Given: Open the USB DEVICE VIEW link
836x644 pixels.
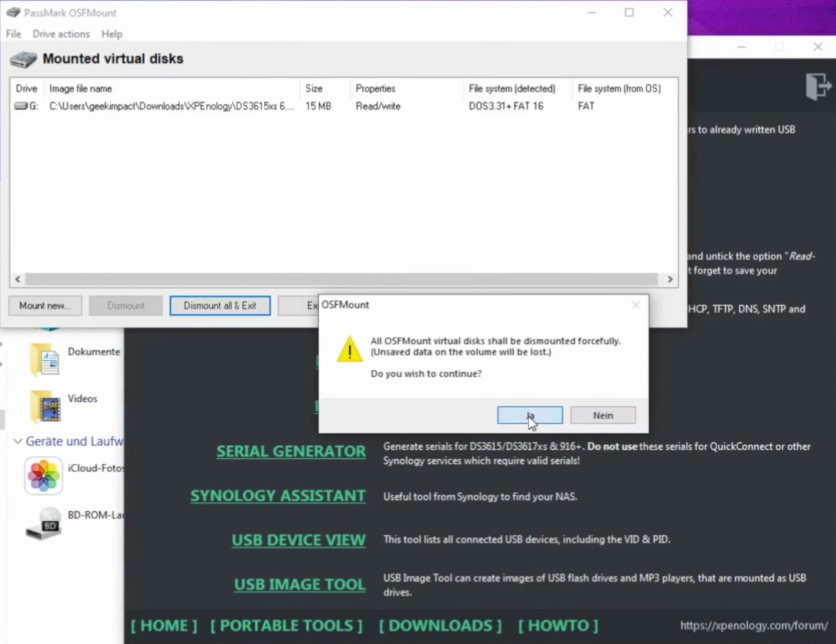Looking at the screenshot, I should [x=298, y=540].
